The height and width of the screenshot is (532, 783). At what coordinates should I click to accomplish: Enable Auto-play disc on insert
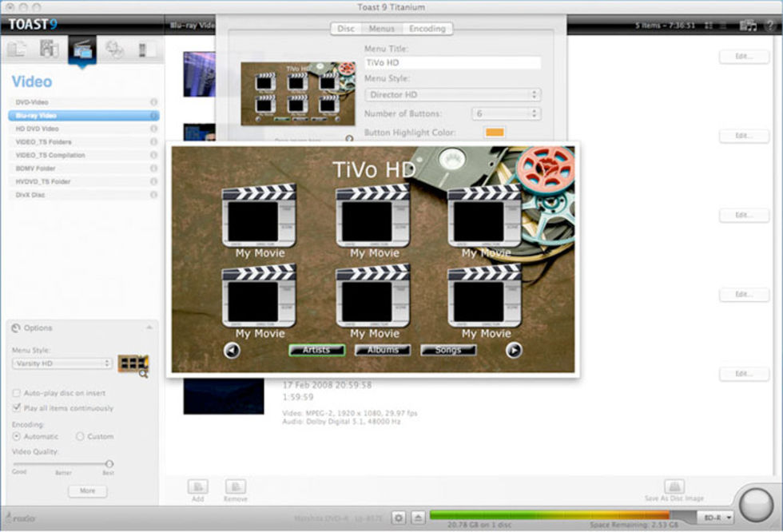click(17, 394)
